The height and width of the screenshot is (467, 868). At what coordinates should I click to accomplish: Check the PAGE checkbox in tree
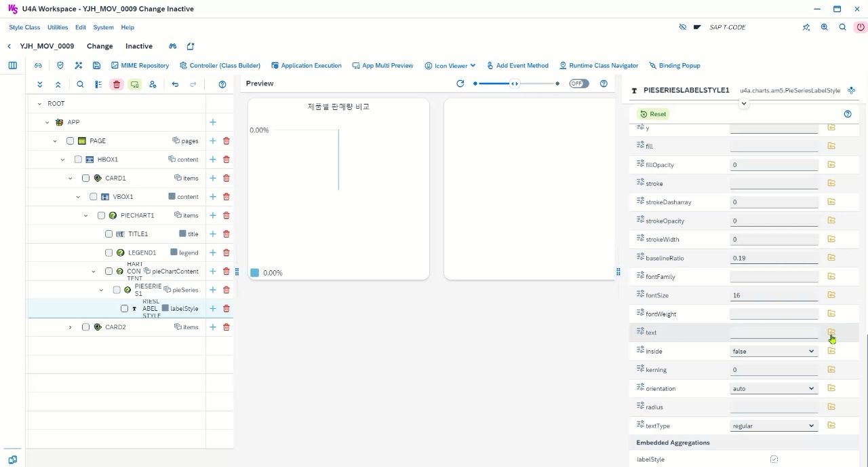70,141
